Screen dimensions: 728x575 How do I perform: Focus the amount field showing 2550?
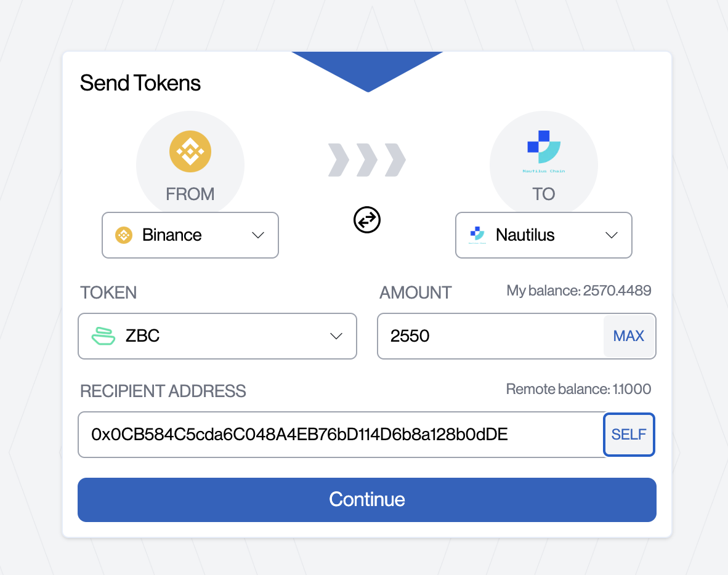(x=490, y=336)
